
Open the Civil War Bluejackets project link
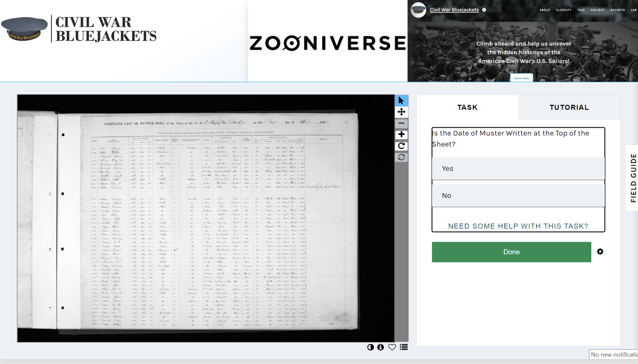click(454, 10)
